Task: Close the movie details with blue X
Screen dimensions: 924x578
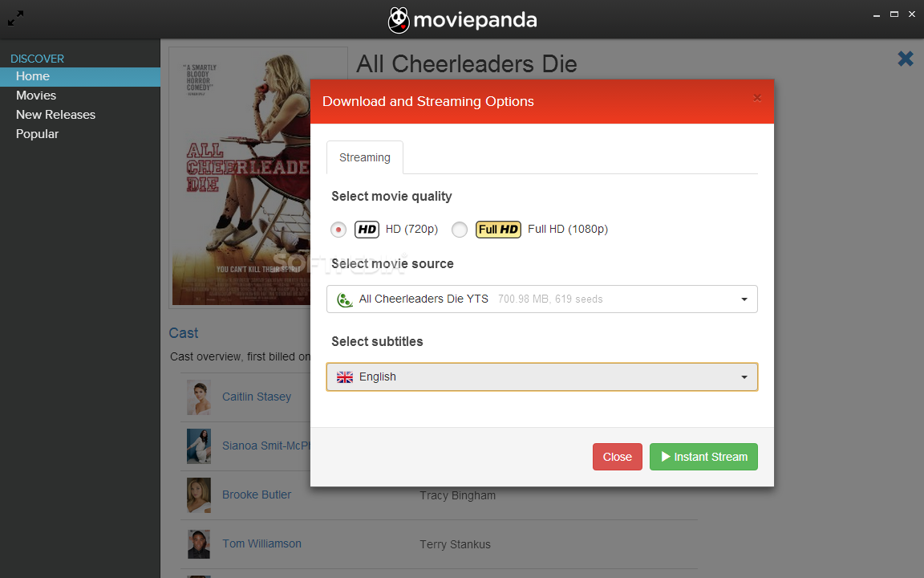Action: click(905, 59)
